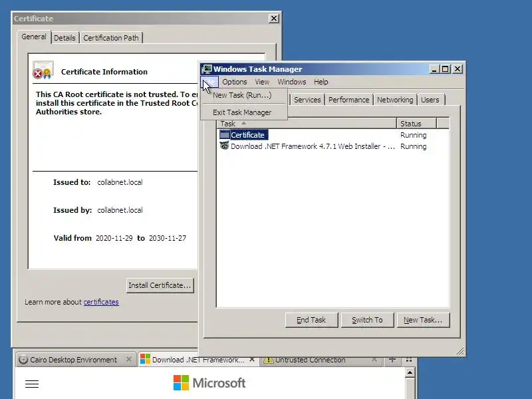Viewport: 532px width, 399px height.
Task: Close the Untrusted Connection tab
Action: (x=374, y=359)
